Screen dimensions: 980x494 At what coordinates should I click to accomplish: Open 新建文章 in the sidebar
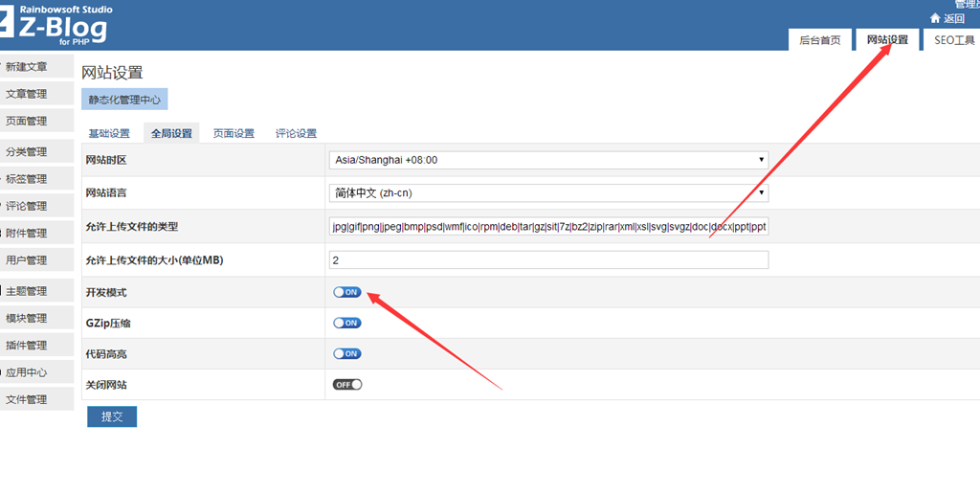27,67
